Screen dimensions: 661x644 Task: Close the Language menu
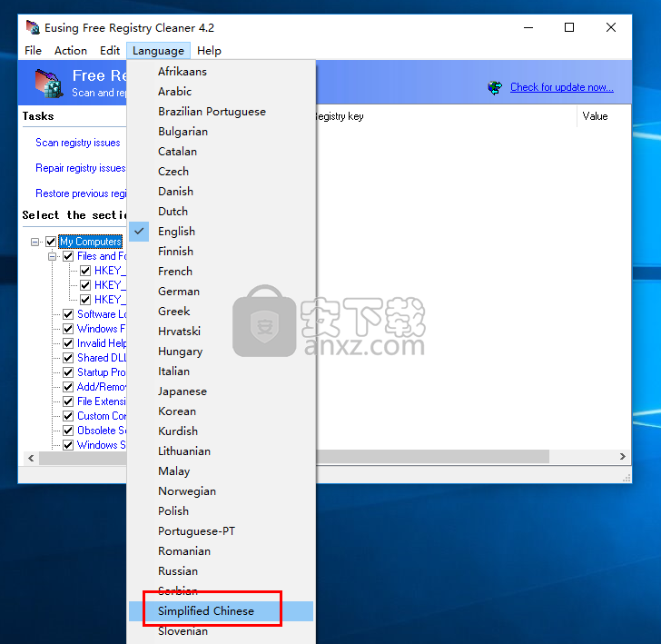(x=158, y=51)
